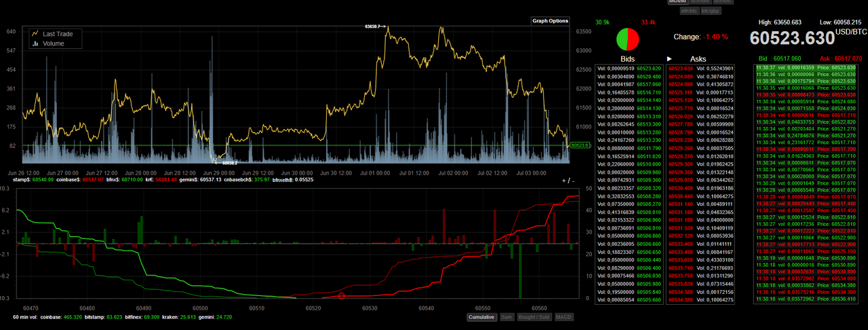Viewport: 868px width, 330px height.
Task: Click the 60523.6 current price tag on chart
Action: coord(580,145)
